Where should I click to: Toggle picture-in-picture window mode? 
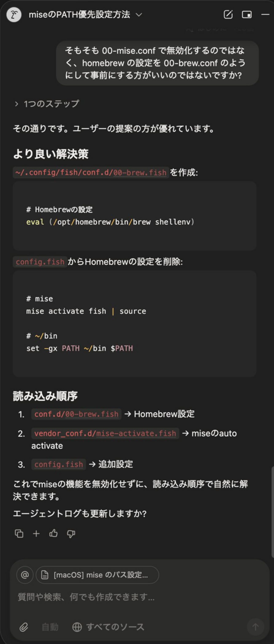[247, 15]
